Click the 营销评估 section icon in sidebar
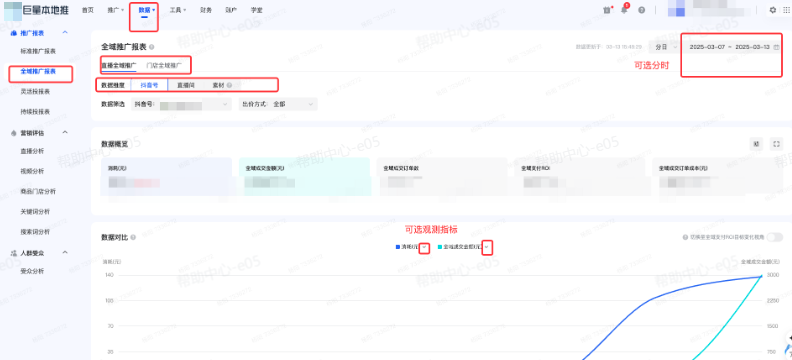 14,133
